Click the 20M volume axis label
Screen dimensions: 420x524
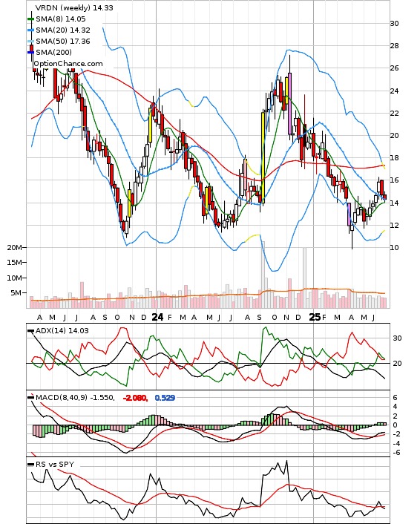click(x=15, y=248)
